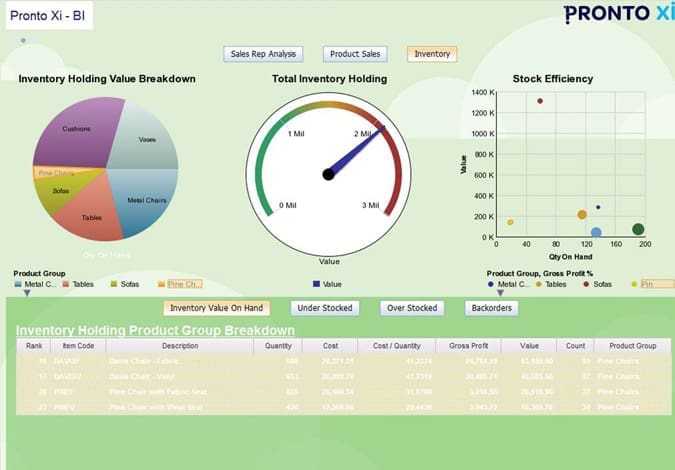This screenshot has height=470, width=675.
Task: Click the light blue bubble on the Stock Efficiency axis
Action: coord(596,233)
